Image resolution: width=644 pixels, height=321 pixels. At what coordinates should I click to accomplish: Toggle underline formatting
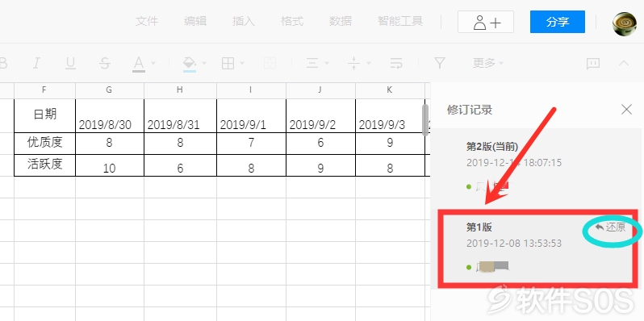coord(71,63)
